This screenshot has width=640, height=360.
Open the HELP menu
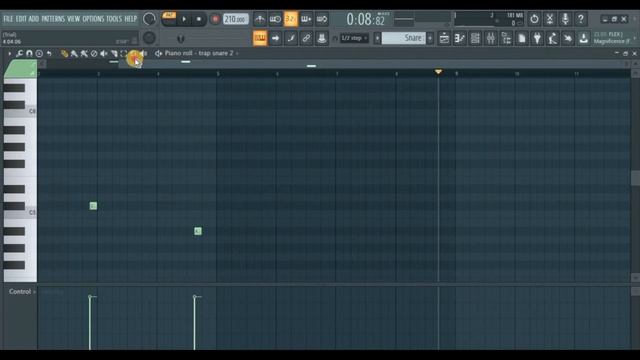pos(131,19)
